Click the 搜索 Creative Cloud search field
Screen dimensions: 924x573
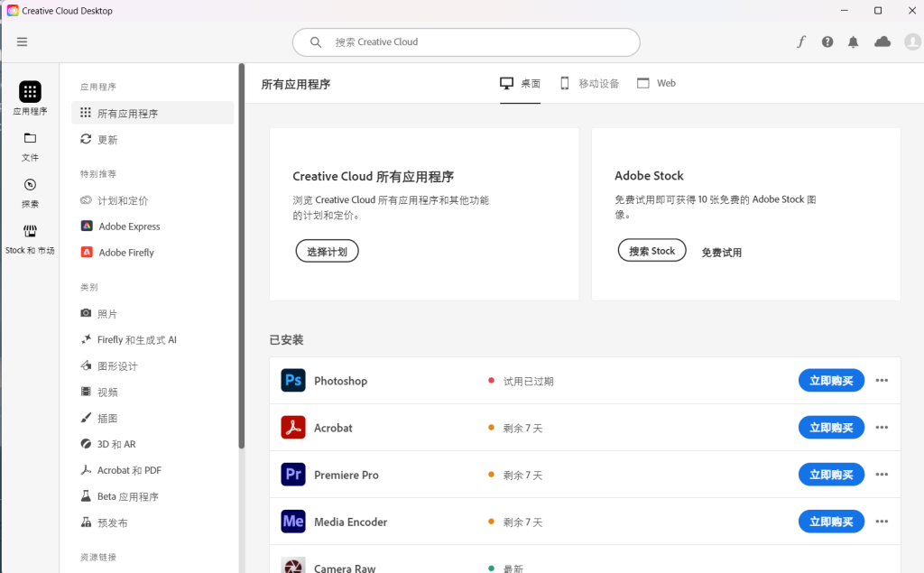click(x=466, y=42)
